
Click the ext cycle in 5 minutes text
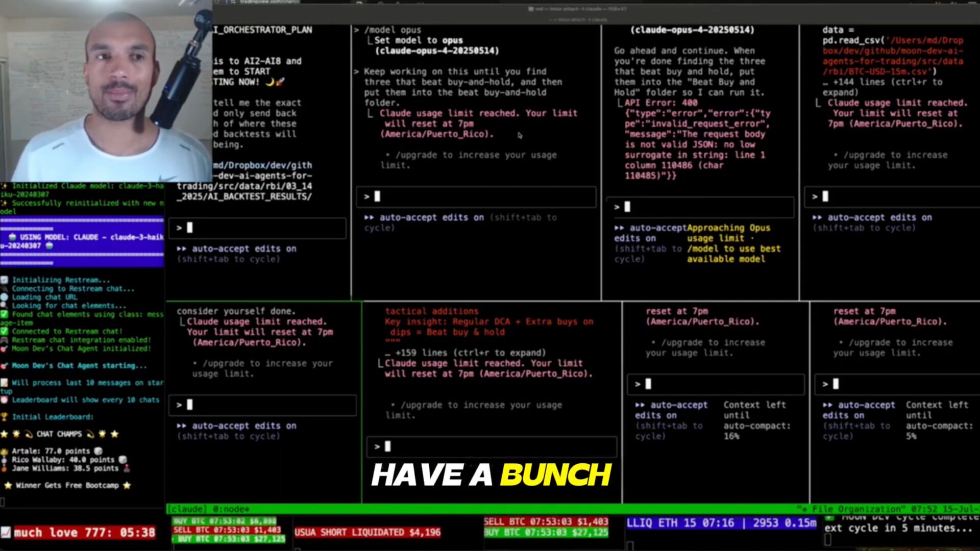pos(898,528)
